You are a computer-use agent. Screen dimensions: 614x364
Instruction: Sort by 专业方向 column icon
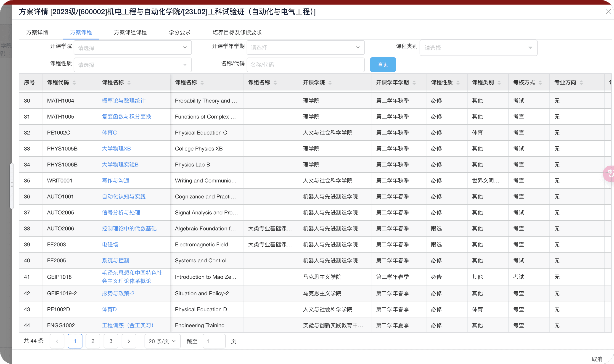[x=581, y=83]
